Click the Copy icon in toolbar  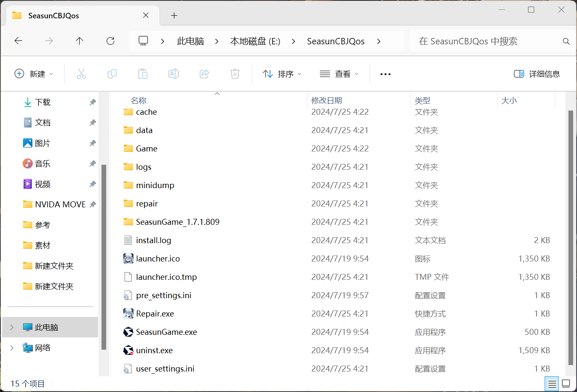click(x=112, y=74)
